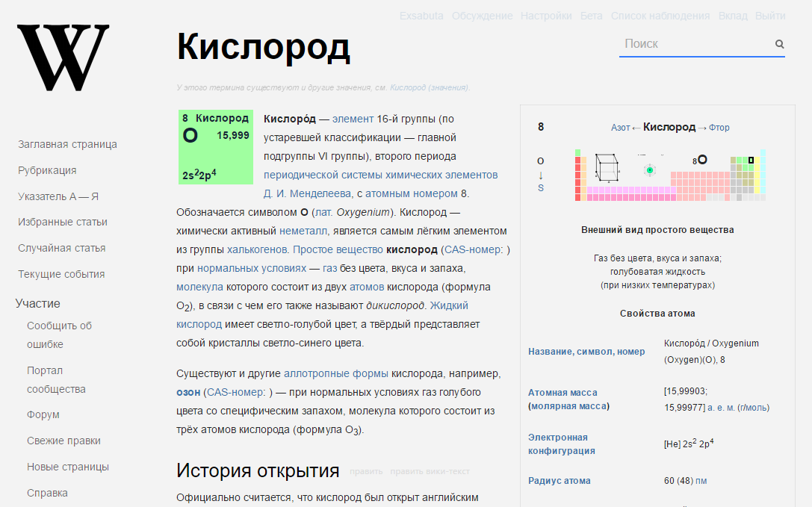Click the Участие sidebar heading
Viewport: 812px width, 507px height.
(x=38, y=303)
